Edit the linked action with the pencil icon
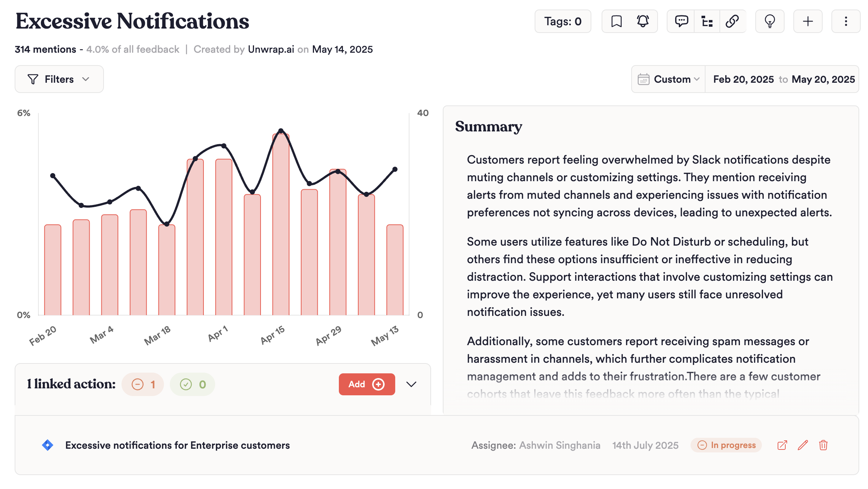Screen dimensions: 868x489 (803, 445)
